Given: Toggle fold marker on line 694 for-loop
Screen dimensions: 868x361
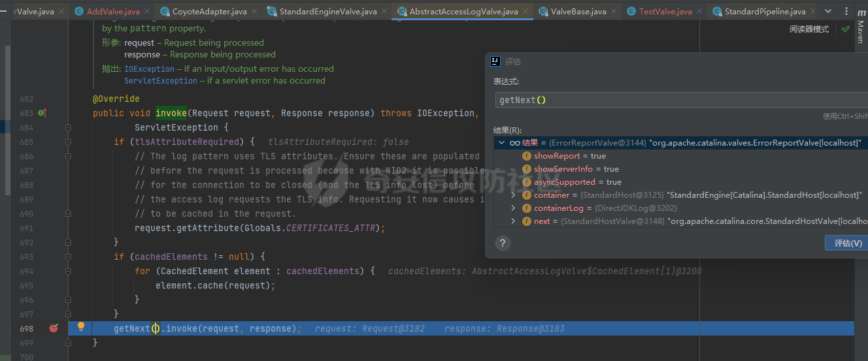Looking at the screenshot, I should [68, 271].
